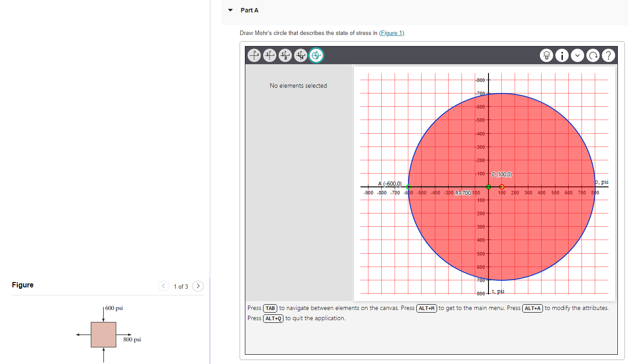Image resolution: width=628 pixels, height=364 pixels.
Task: Select the center point plotting tool
Action: click(270, 55)
